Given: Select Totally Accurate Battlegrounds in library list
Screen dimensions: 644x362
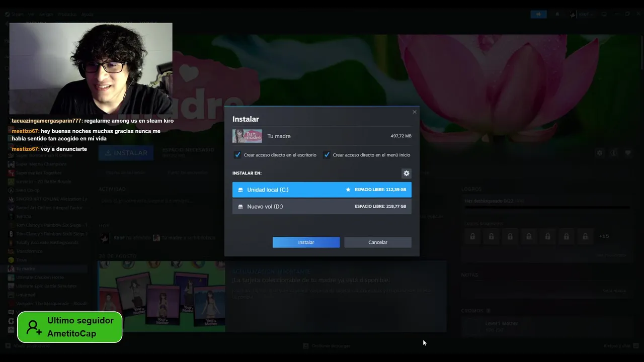Looking at the screenshot, I should (47, 242).
